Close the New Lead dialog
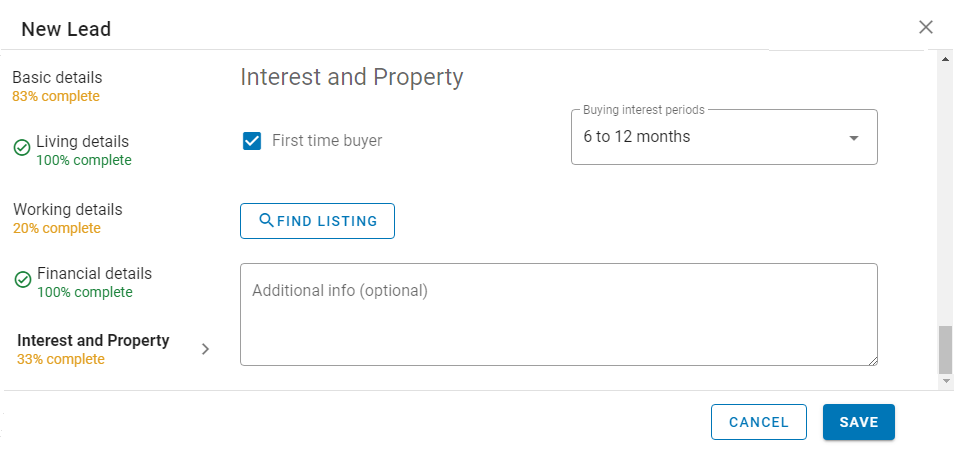954x457 pixels. pyautogui.click(x=925, y=27)
